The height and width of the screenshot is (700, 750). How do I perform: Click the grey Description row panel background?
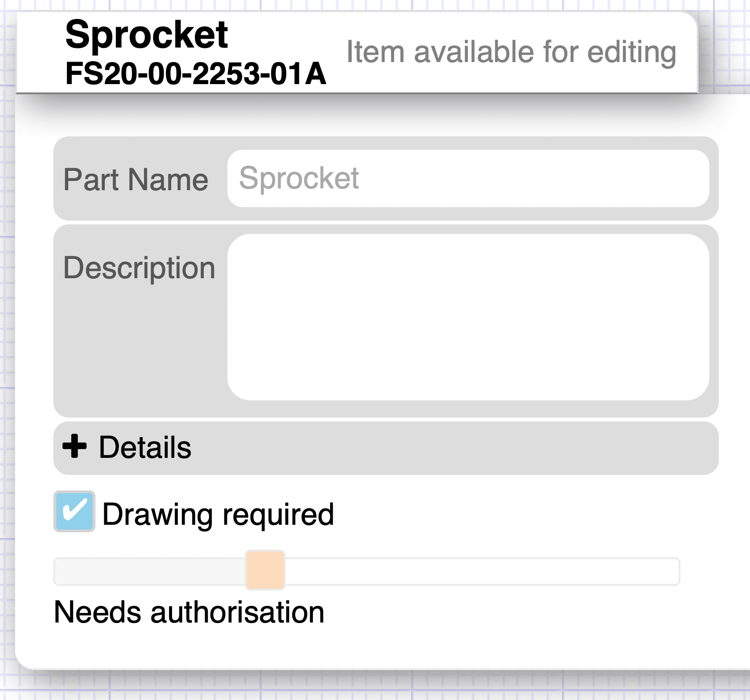[x=140, y=352]
